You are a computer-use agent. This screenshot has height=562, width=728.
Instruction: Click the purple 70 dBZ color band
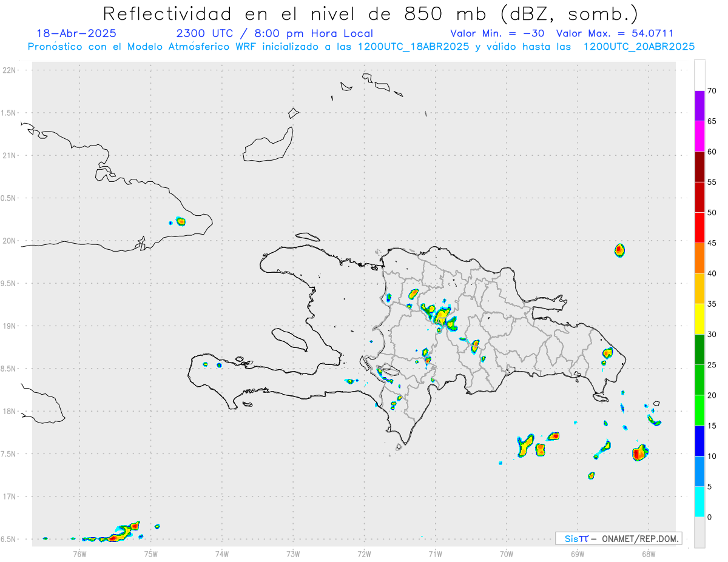click(x=699, y=106)
